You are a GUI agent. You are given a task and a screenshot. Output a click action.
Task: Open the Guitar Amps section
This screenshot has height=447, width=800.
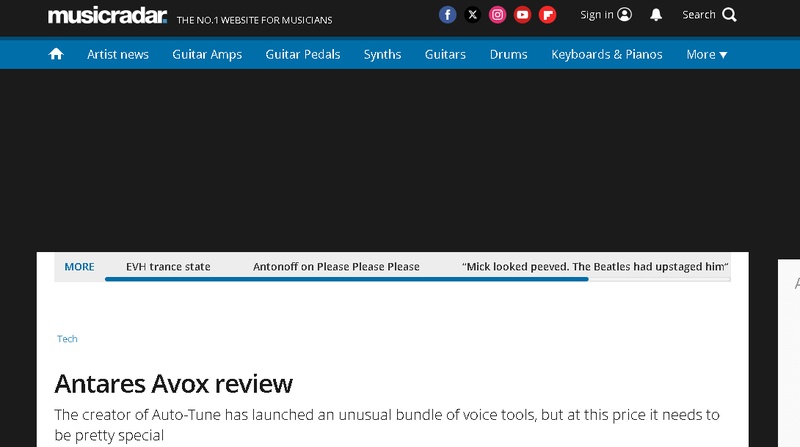[x=207, y=54]
